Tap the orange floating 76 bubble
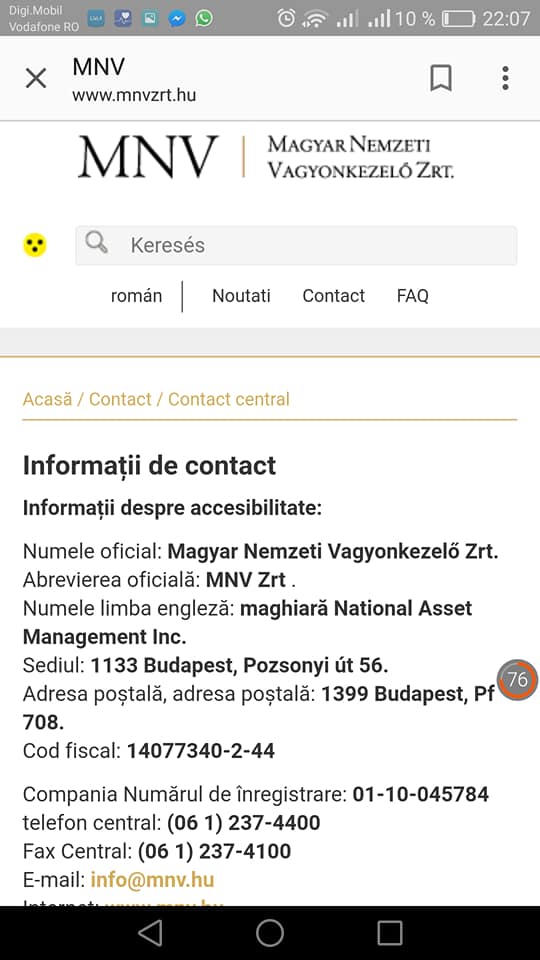Image resolution: width=540 pixels, height=960 pixels. (517, 680)
